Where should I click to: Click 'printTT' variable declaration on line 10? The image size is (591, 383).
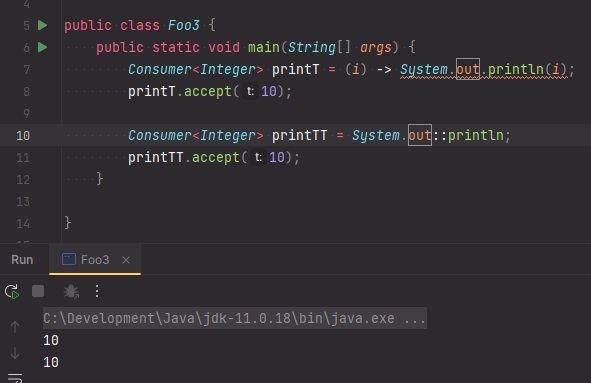300,135
